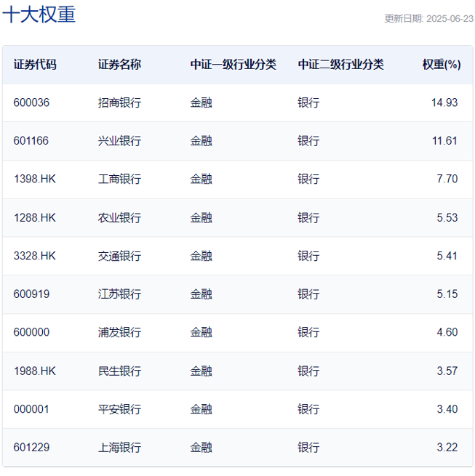The height and width of the screenshot is (476, 475).
Task: Select weight value 5.15
Action: point(447,294)
